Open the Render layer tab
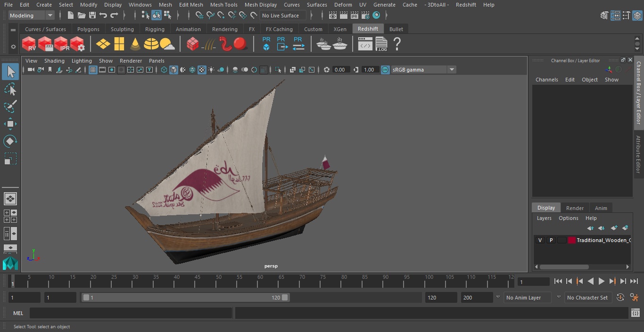The width and height of the screenshot is (644, 332). tap(575, 208)
